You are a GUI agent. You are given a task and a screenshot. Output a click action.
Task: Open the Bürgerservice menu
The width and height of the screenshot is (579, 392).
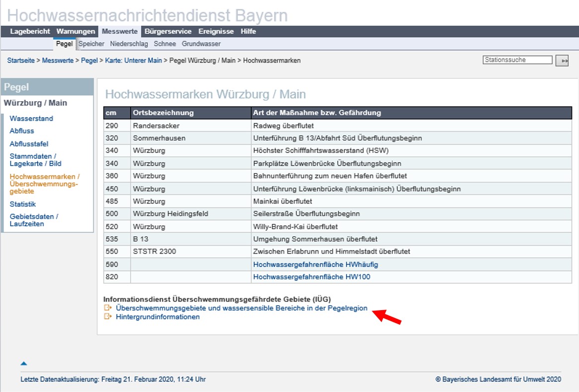[x=168, y=31]
